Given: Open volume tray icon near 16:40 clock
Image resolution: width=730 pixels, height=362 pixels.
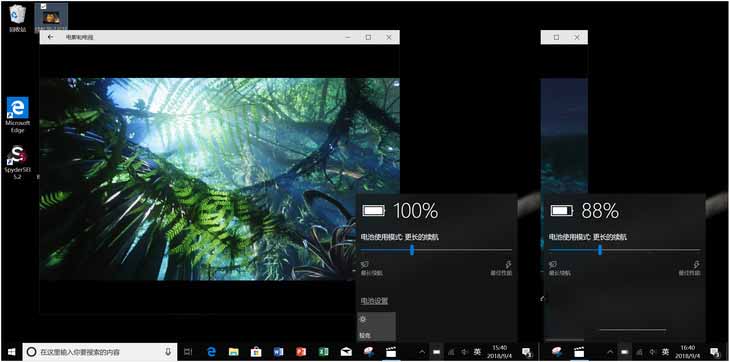Looking at the screenshot, I should click(x=652, y=352).
